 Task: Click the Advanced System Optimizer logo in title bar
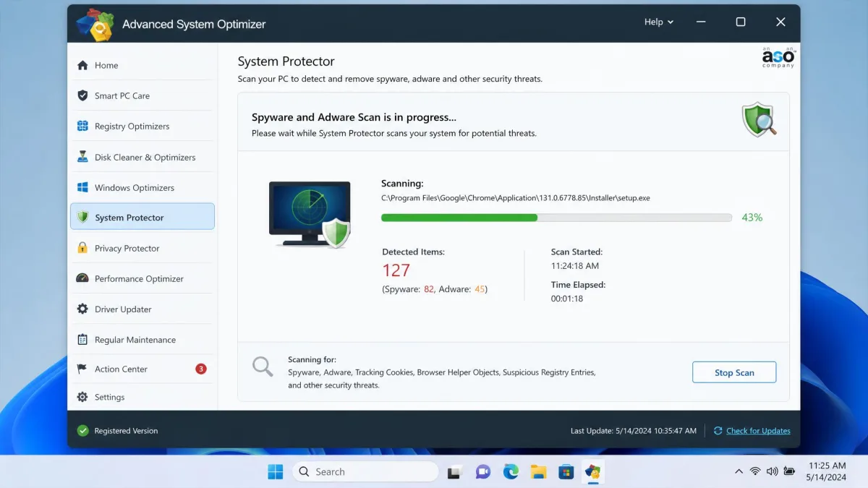[x=95, y=24]
